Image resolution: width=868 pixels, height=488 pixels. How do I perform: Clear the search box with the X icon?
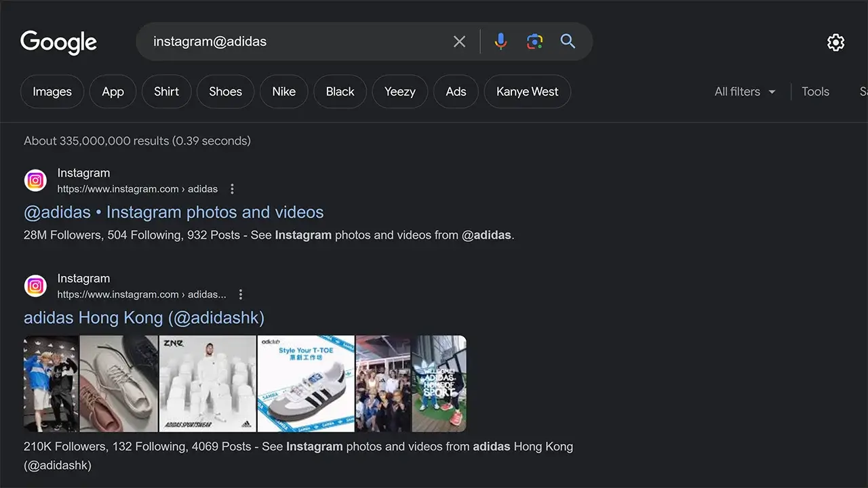[x=459, y=41]
